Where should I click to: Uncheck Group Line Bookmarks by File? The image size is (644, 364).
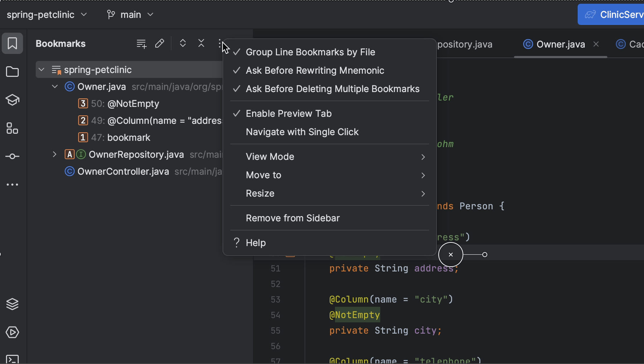click(310, 52)
